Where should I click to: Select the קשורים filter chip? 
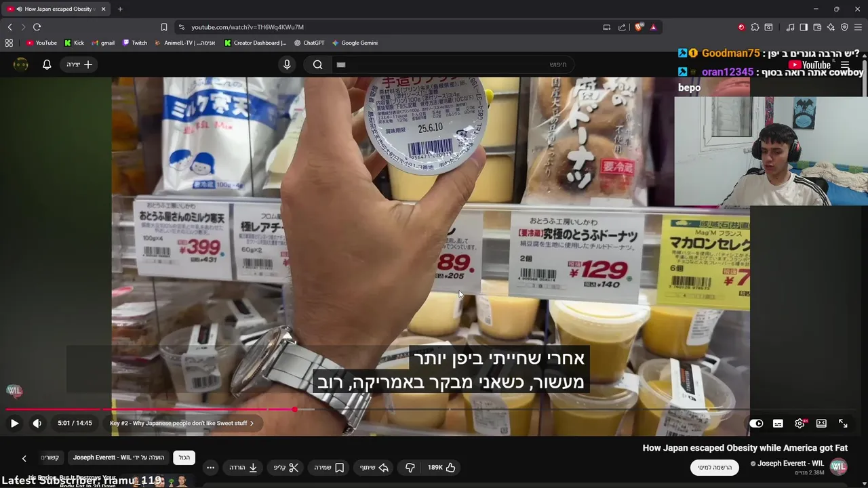51,457
